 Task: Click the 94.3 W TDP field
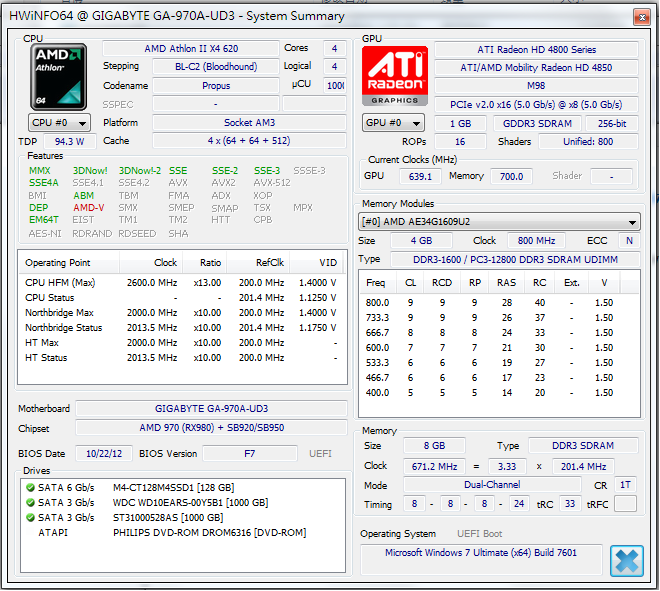[69, 141]
